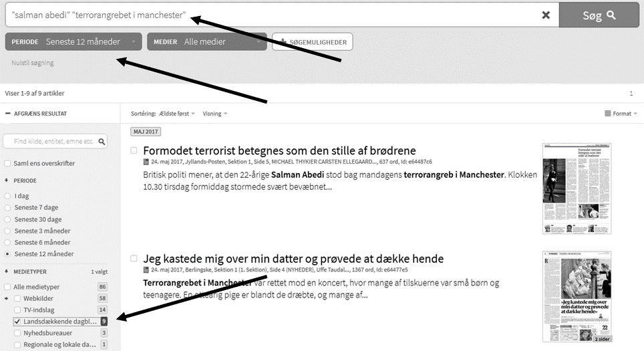The image size is (644, 351).
Task: Open the Periode Seneste 12 måneder dropdown
Action: 73,41
